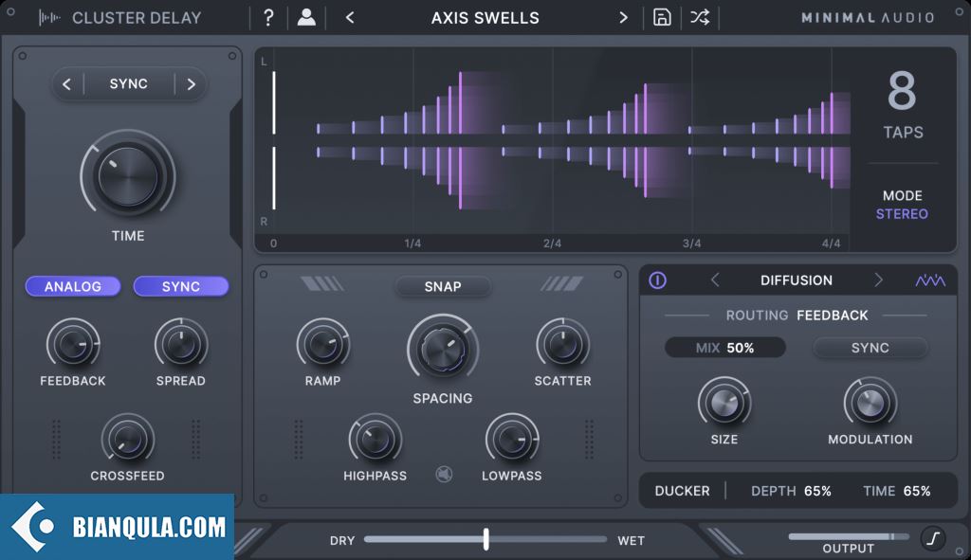This screenshot has height=560, width=971.
Task: Click the DUCKER label
Action: pyautogui.click(x=682, y=491)
